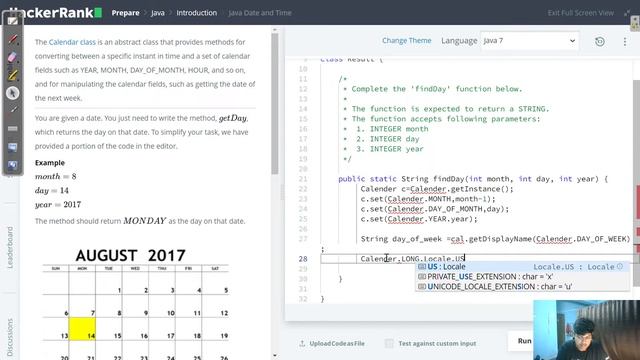The height and width of the screenshot is (360, 640).
Task: Open the editor three-dot more options menu
Action: [624, 41]
